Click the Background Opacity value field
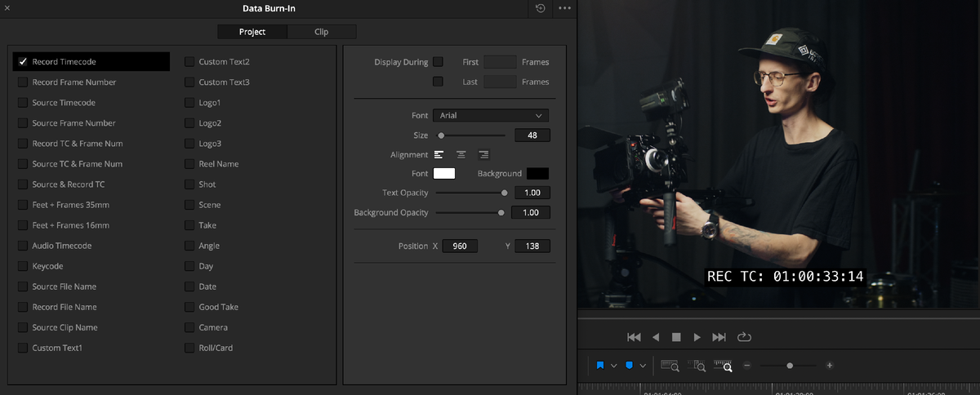This screenshot has height=395, width=980. pos(531,213)
